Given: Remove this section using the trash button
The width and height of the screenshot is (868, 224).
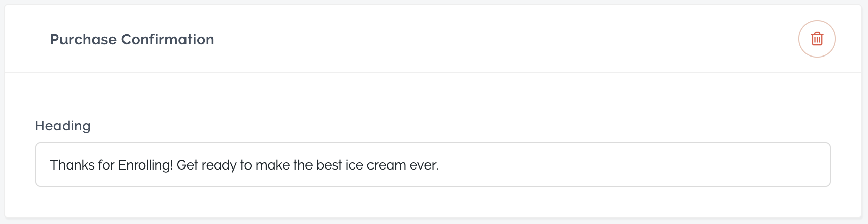Looking at the screenshot, I should pos(817,39).
